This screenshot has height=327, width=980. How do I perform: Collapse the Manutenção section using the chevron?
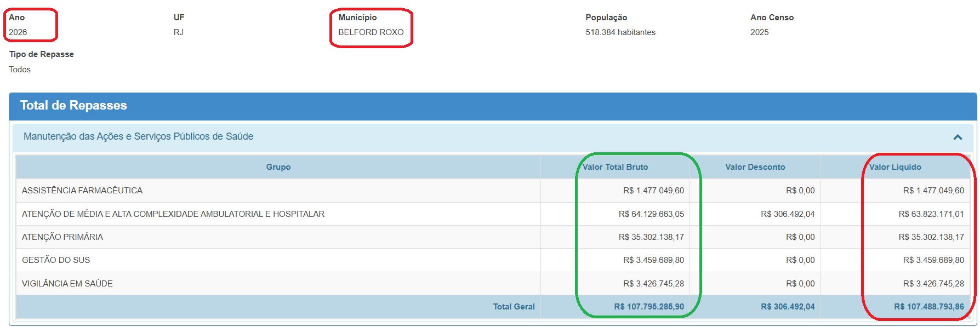click(x=958, y=137)
